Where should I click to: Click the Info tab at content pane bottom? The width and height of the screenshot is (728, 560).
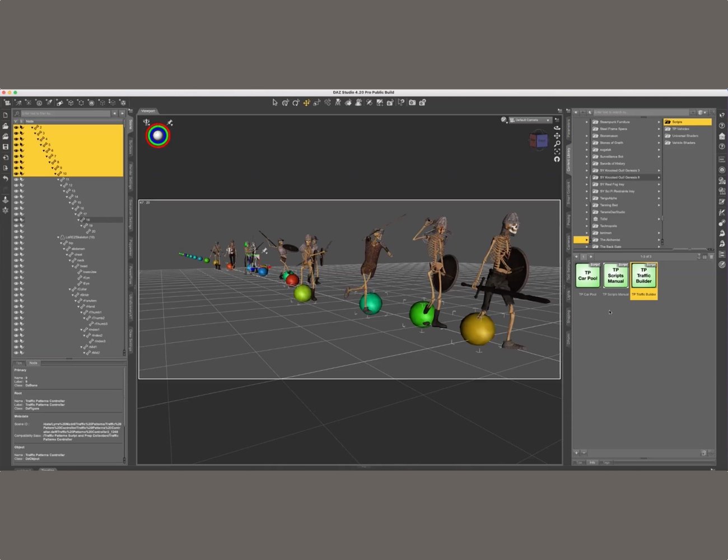pyautogui.click(x=592, y=463)
